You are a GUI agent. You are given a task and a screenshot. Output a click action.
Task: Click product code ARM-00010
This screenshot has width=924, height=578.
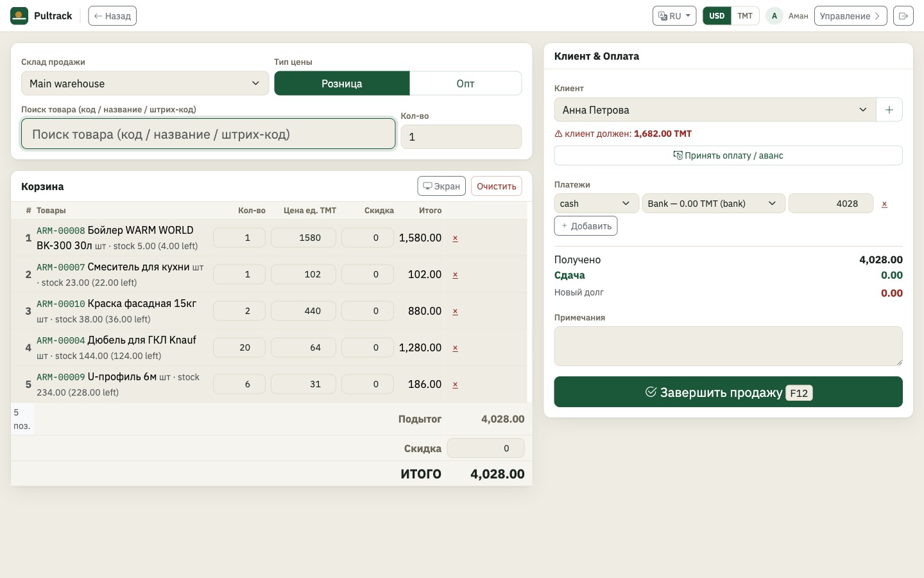click(60, 304)
